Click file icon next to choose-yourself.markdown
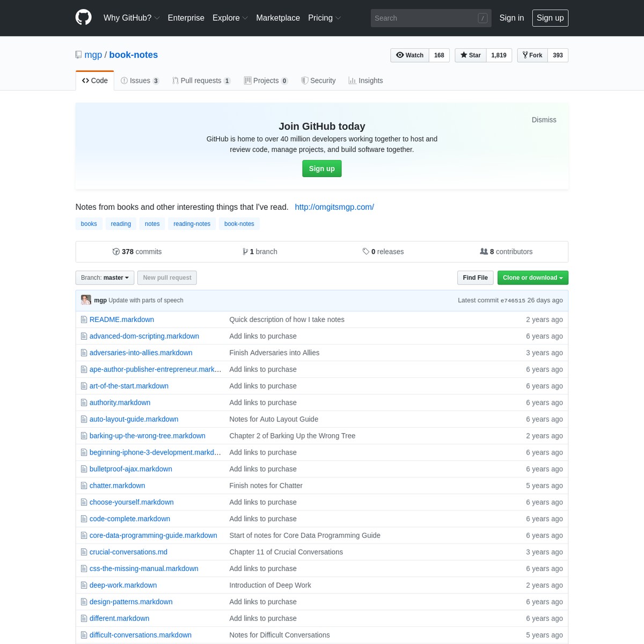 click(x=84, y=502)
